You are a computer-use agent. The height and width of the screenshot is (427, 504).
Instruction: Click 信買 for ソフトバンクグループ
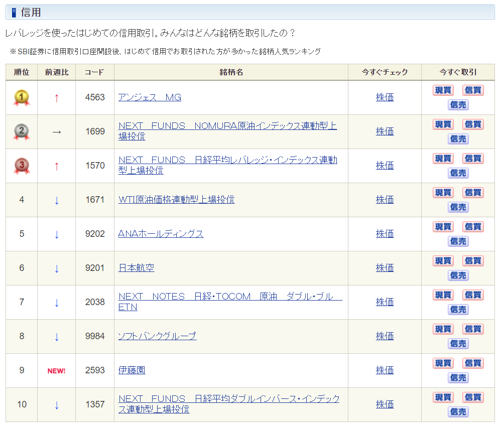[x=473, y=329]
